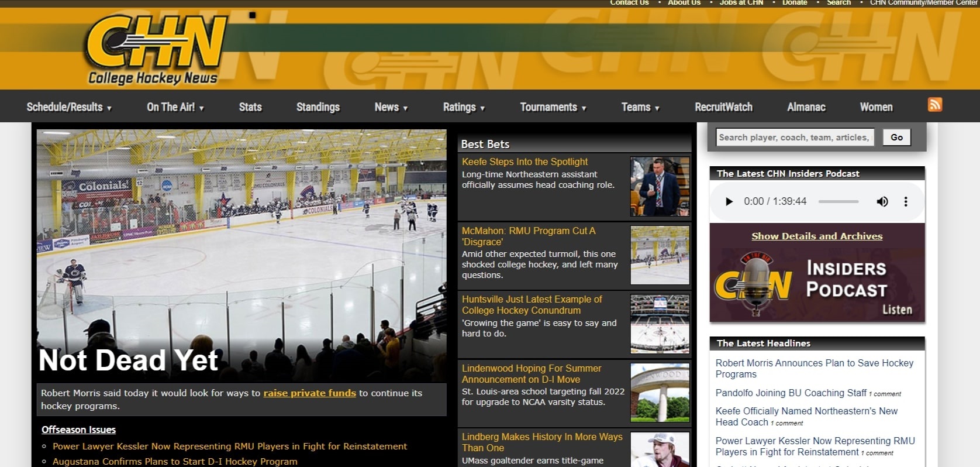The width and height of the screenshot is (980, 467).
Task: Expand the On The Air! menu
Action: (175, 107)
